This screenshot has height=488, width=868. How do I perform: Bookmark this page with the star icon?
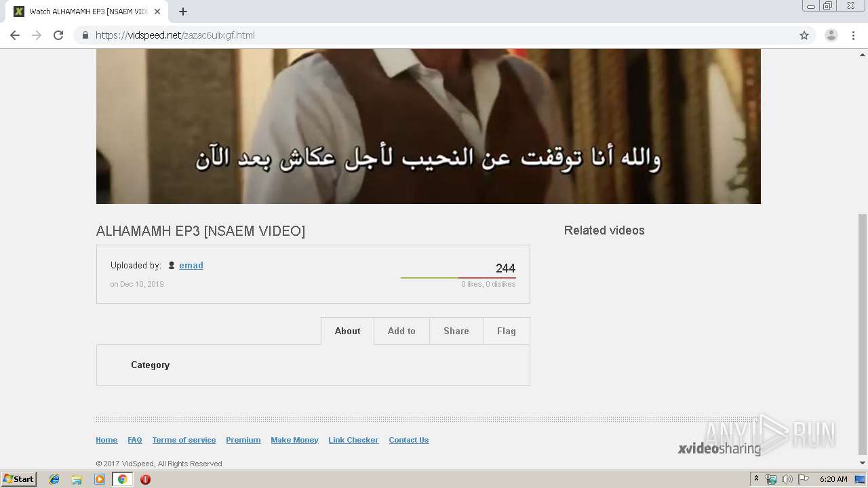point(804,35)
